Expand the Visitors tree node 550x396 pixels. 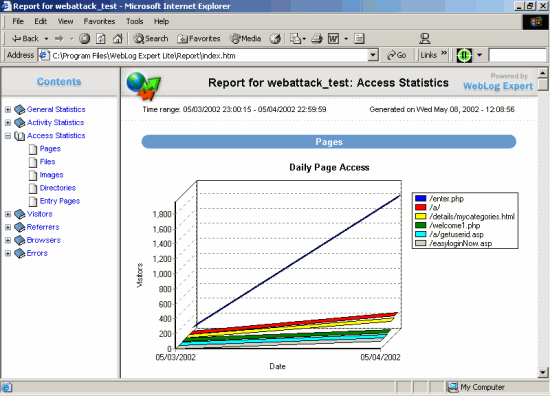click(8, 214)
